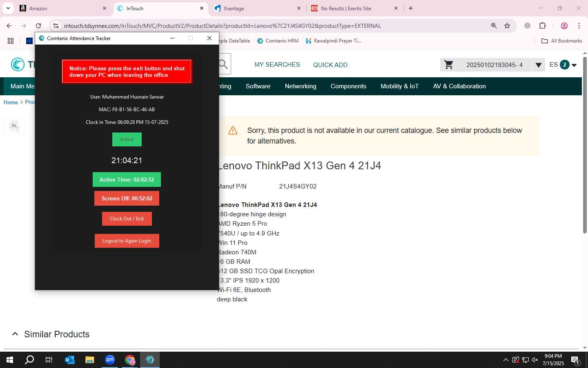This screenshot has height=368, width=588.
Task: Select the product image thumbnail
Action: 14,126
